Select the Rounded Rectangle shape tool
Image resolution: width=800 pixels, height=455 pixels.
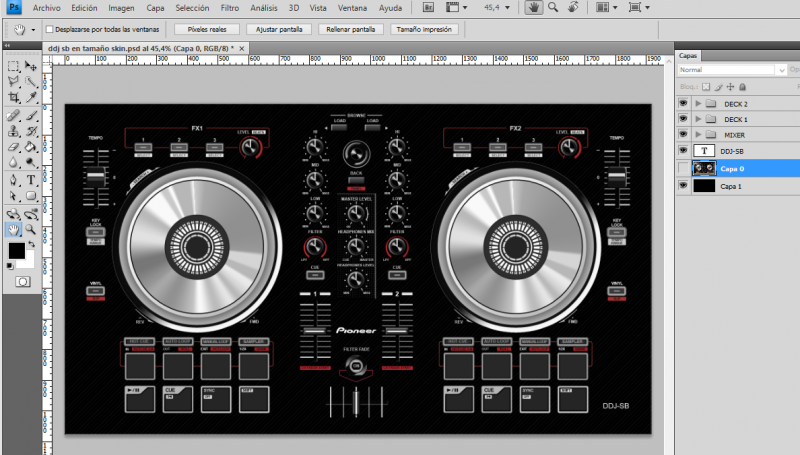pos(31,196)
